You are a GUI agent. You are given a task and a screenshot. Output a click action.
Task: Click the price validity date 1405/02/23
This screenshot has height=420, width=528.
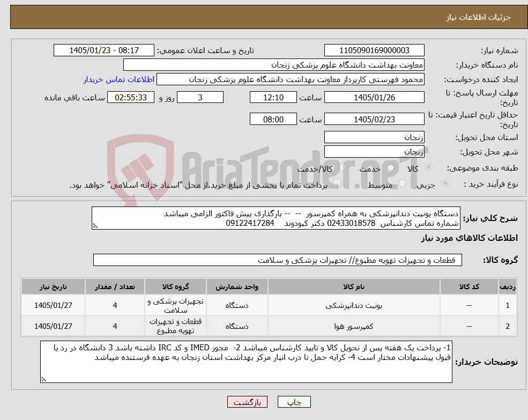point(374,119)
